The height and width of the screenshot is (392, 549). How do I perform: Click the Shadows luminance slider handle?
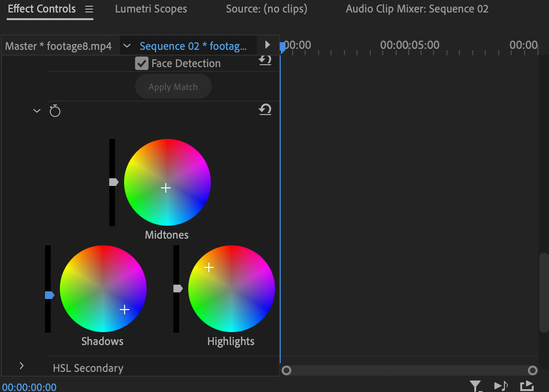pyautogui.click(x=49, y=295)
